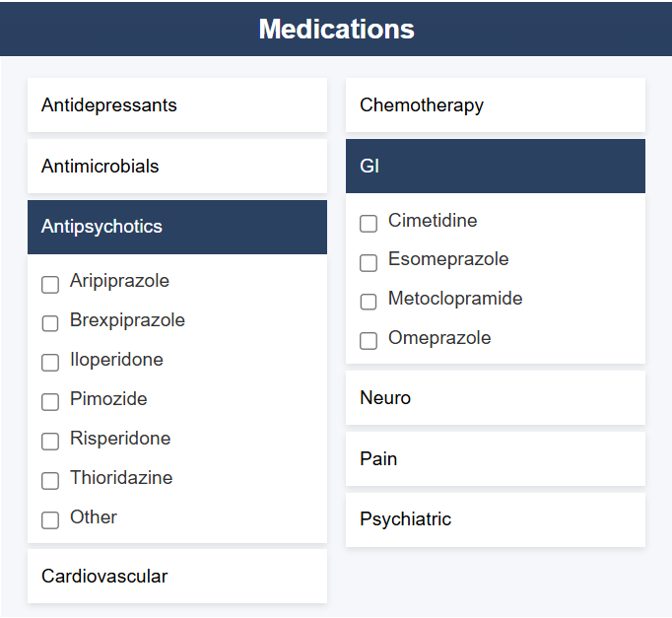Select the Iloperidone checkbox
This screenshot has width=672, height=618.
[50, 363]
